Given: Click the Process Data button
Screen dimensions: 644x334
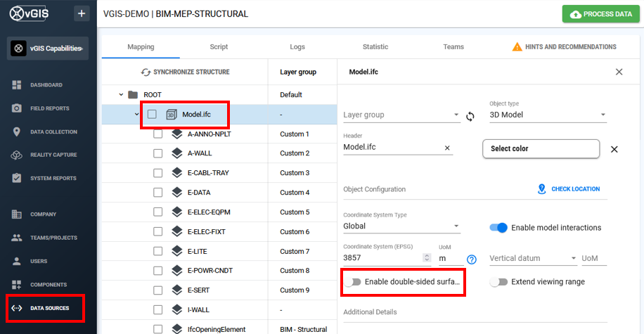Looking at the screenshot, I should point(601,14).
